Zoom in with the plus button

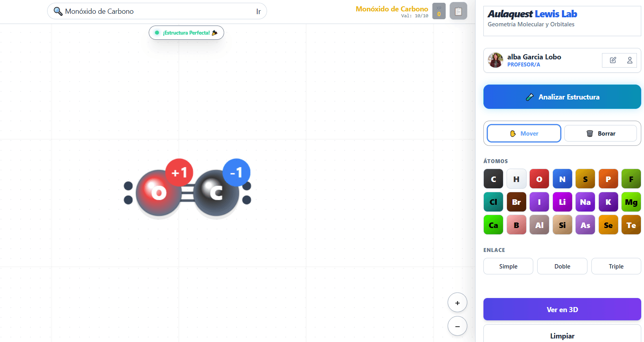pos(457,303)
